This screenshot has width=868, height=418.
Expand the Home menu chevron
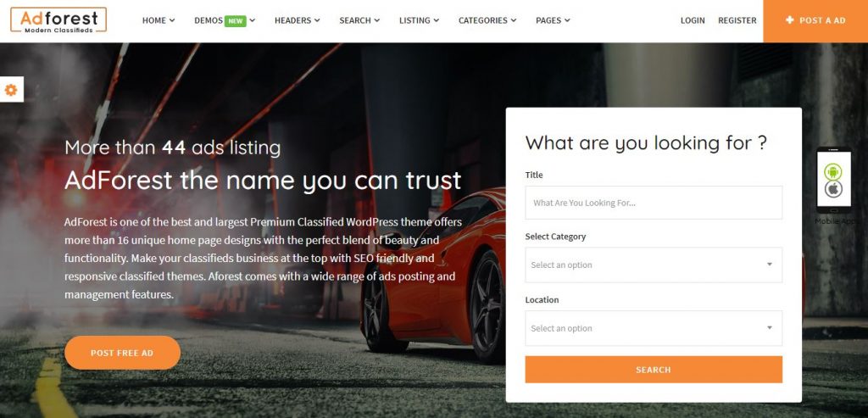tap(172, 20)
